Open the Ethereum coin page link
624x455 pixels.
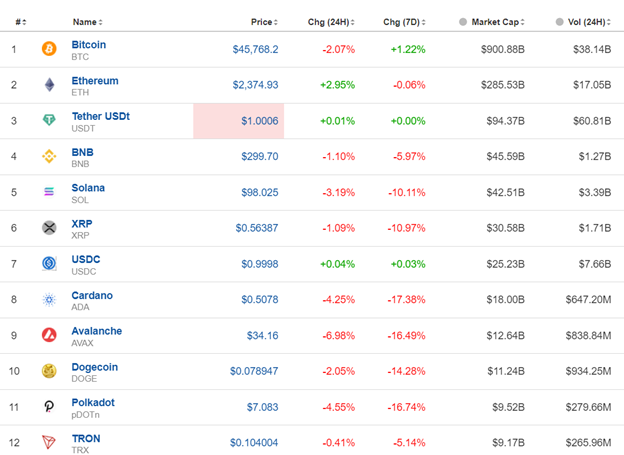pos(95,80)
